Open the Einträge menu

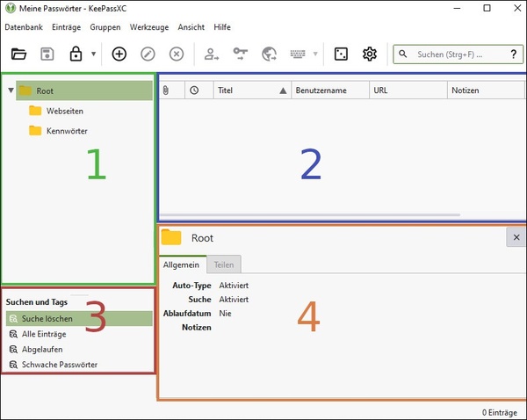(66, 27)
